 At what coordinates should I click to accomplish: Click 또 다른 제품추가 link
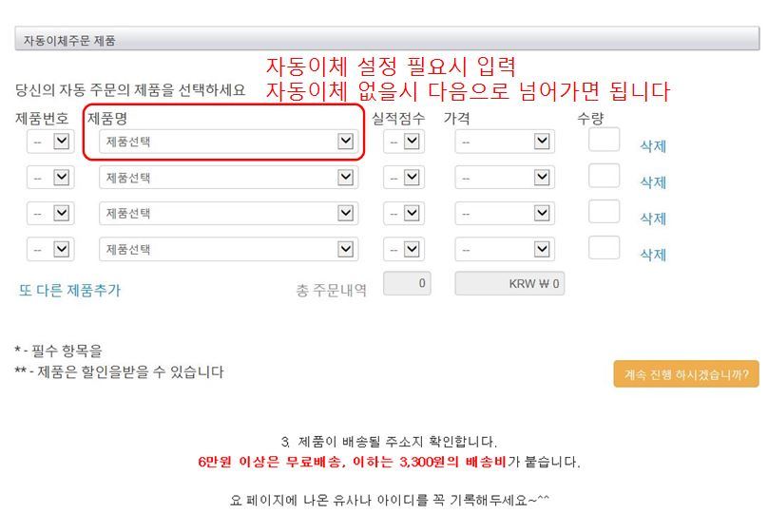[70, 290]
